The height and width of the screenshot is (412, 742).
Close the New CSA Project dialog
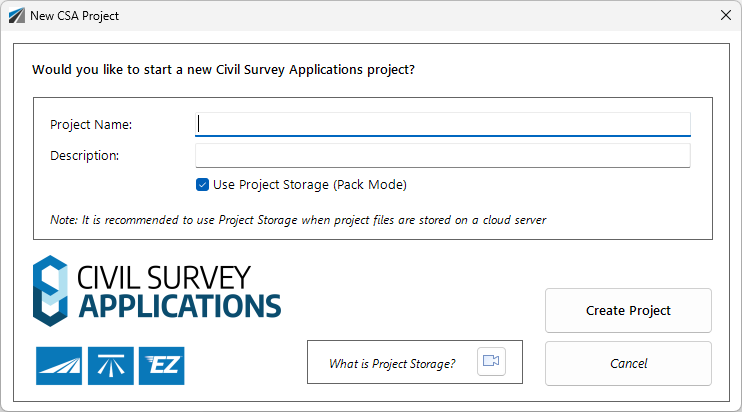click(726, 15)
